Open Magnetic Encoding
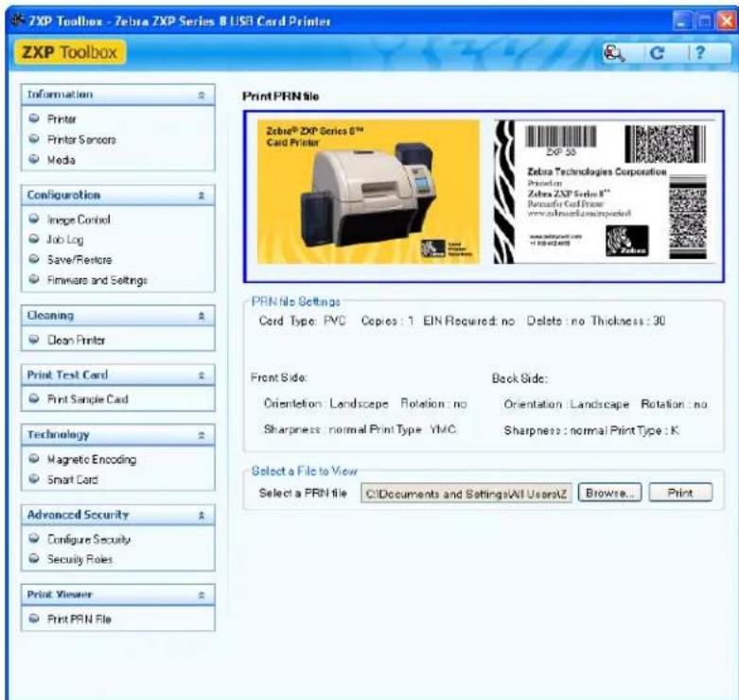The image size is (739, 700). pyautogui.click(x=92, y=460)
